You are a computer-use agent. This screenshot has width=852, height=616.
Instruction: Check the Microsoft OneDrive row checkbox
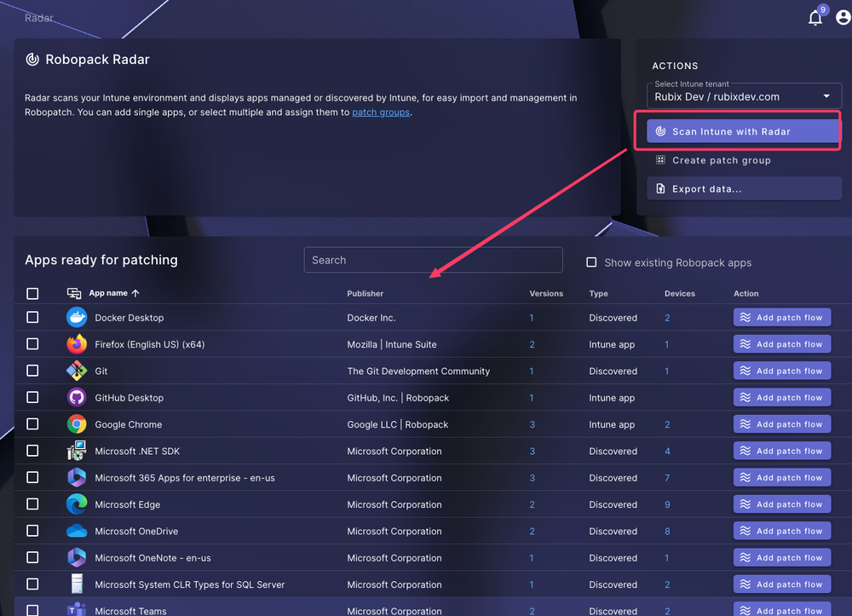click(x=32, y=531)
